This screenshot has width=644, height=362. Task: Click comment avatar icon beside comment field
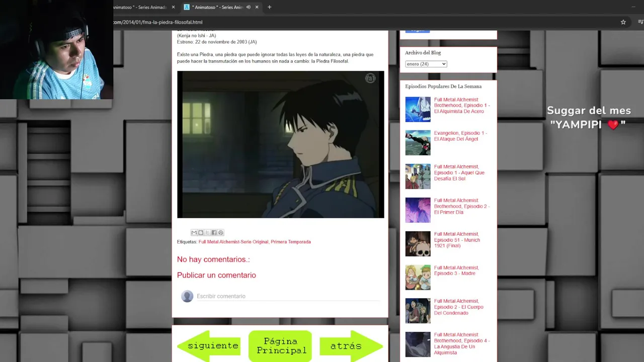[187, 296]
